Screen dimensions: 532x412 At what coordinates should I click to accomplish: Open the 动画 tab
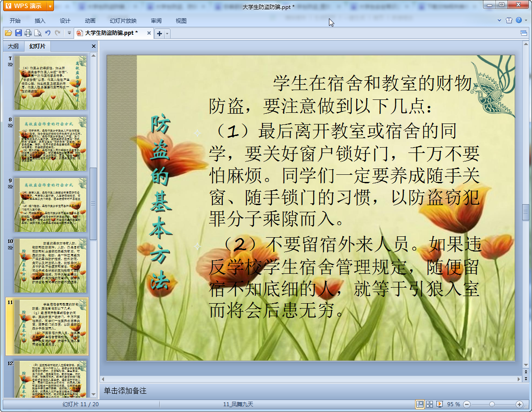click(x=90, y=21)
